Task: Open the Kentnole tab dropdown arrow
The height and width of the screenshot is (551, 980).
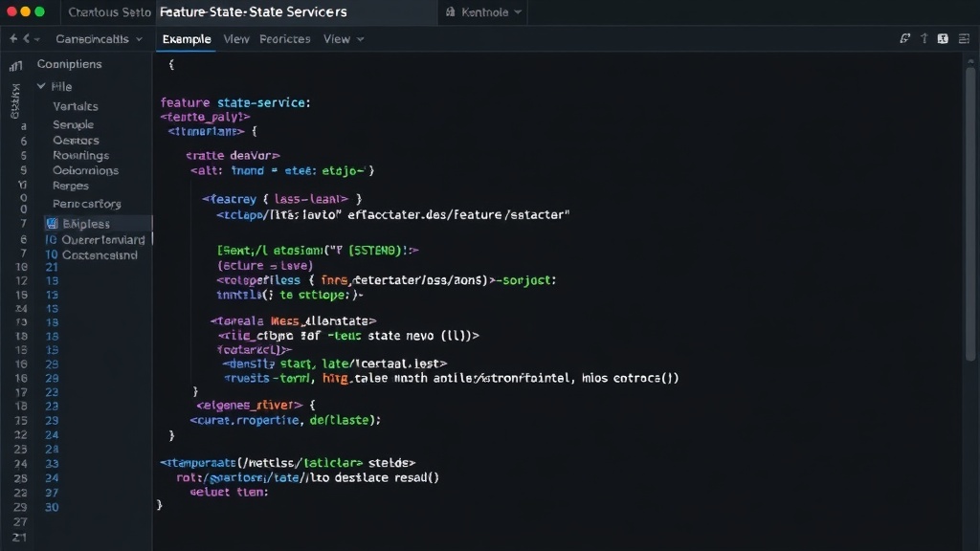Action: 518,11
